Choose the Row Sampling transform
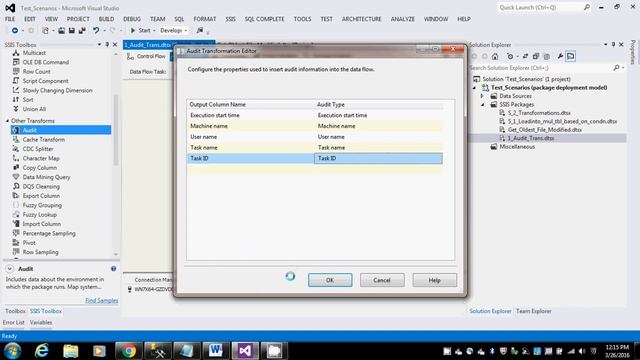 (40, 252)
